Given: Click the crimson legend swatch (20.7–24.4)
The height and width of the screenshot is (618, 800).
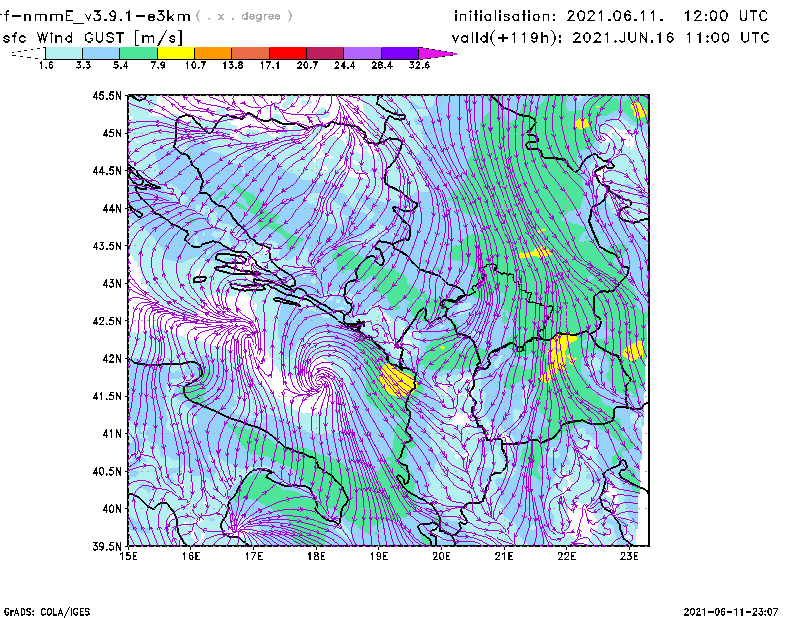Looking at the screenshot, I should (x=325, y=53).
